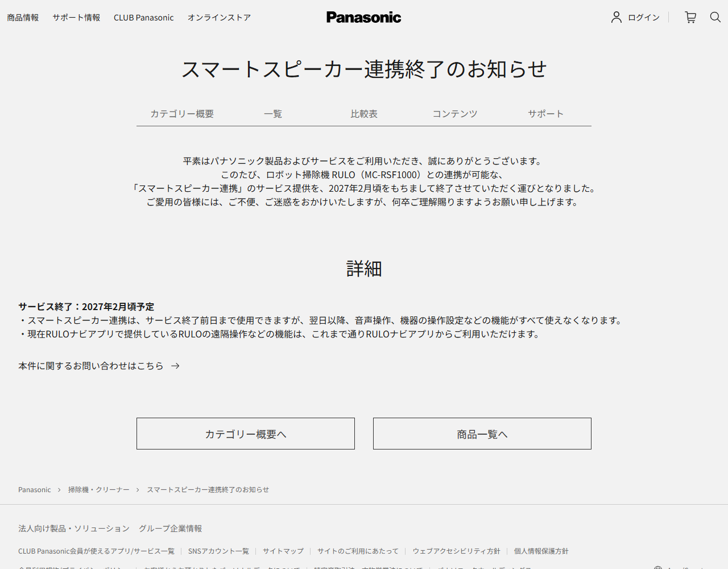Open the 法人向け製品・ソリューション footer link
This screenshot has height=569, width=728.
pyautogui.click(x=74, y=529)
